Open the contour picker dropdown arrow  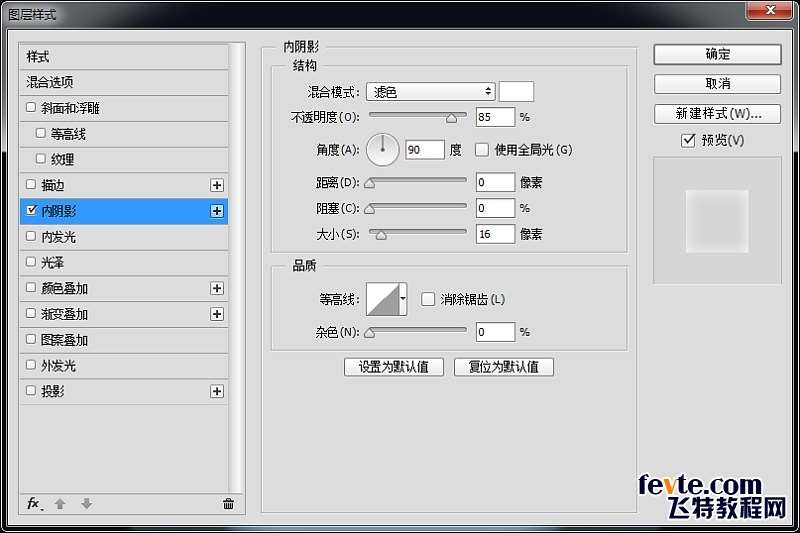[403, 299]
